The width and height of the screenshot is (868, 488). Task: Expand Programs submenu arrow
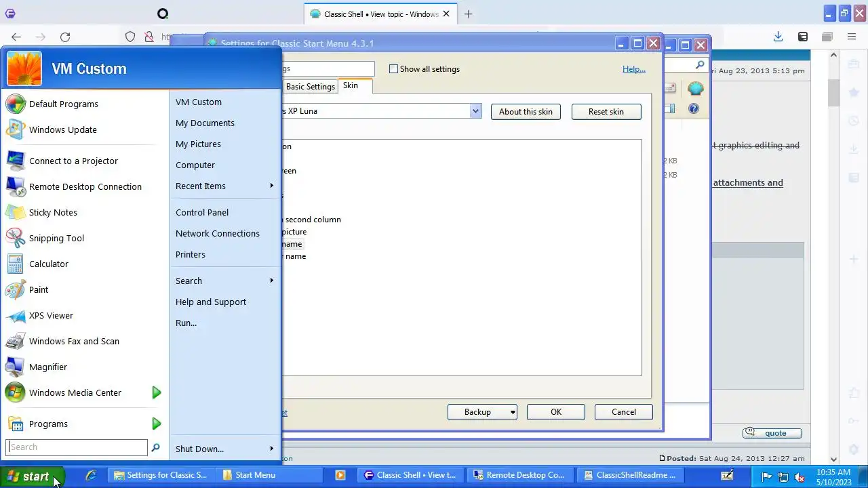coord(157,424)
